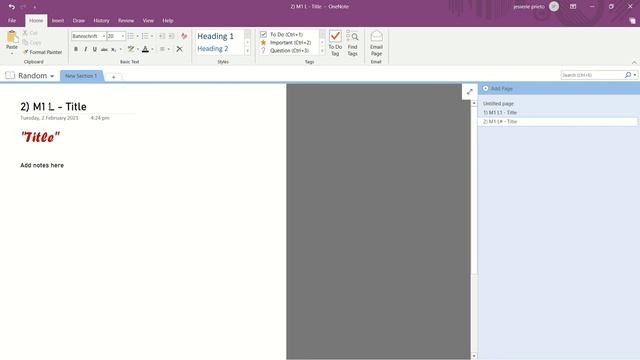
Task: Click the paragraph alignment icon
Action: [x=162, y=49]
